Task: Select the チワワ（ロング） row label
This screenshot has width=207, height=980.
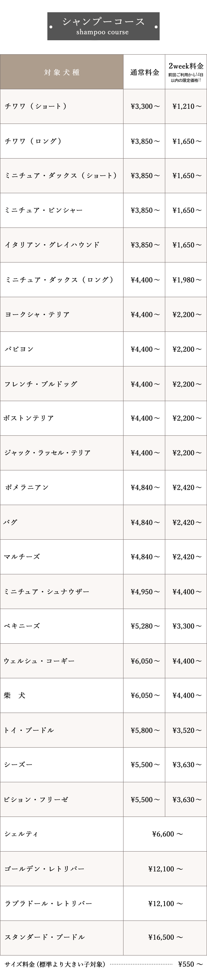Action: click(x=33, y=141)
